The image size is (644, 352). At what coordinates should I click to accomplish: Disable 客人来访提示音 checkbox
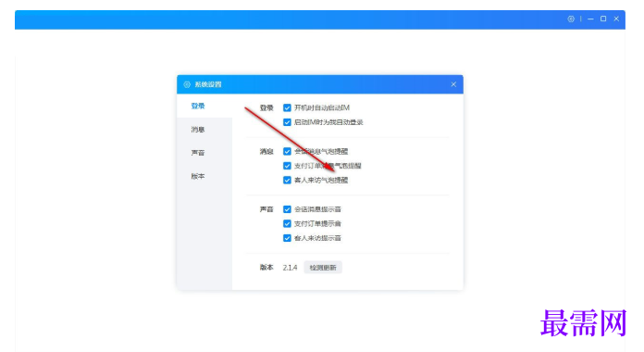[287, 238]
